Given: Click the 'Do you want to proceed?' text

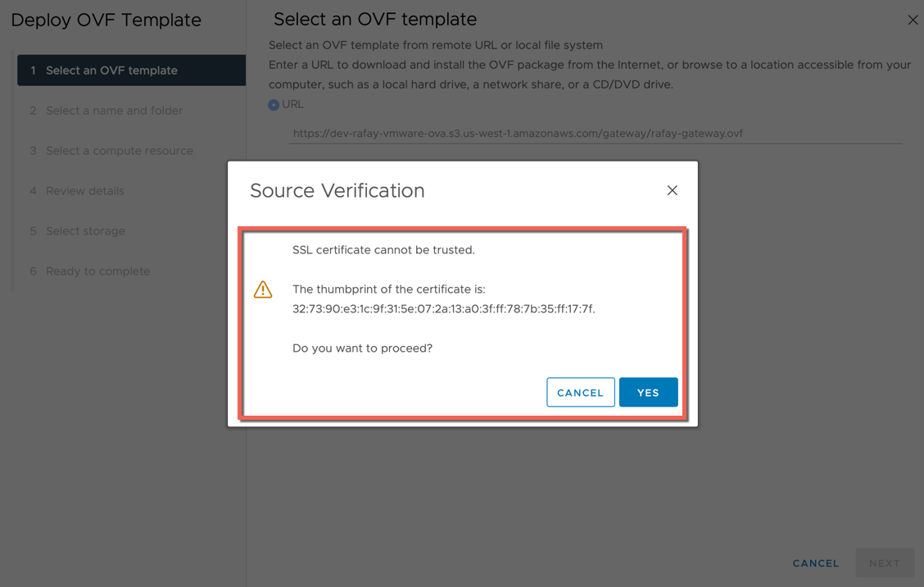Looking at the screenshot, I should tap(362, 348).
